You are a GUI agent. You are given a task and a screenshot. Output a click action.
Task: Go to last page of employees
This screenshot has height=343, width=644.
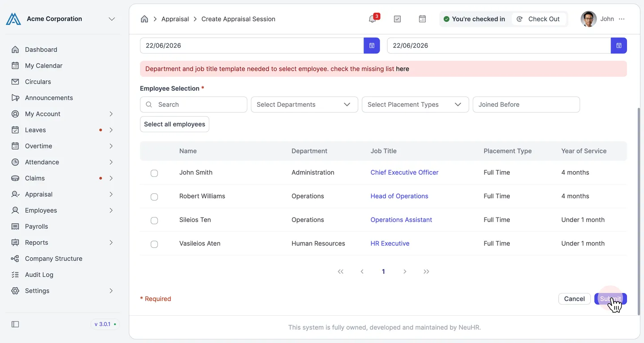426,272
